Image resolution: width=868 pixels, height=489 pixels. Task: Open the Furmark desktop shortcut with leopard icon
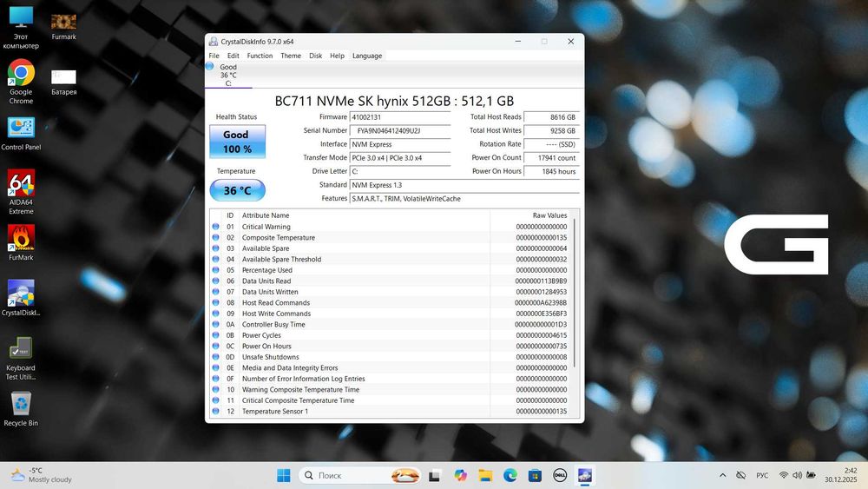click(x=63, y=27)
